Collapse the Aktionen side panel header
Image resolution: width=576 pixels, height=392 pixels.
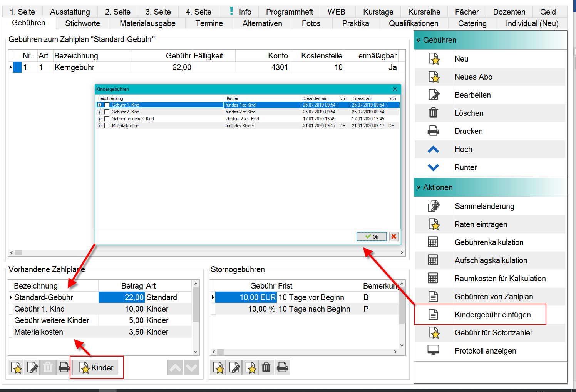[490, 187]
